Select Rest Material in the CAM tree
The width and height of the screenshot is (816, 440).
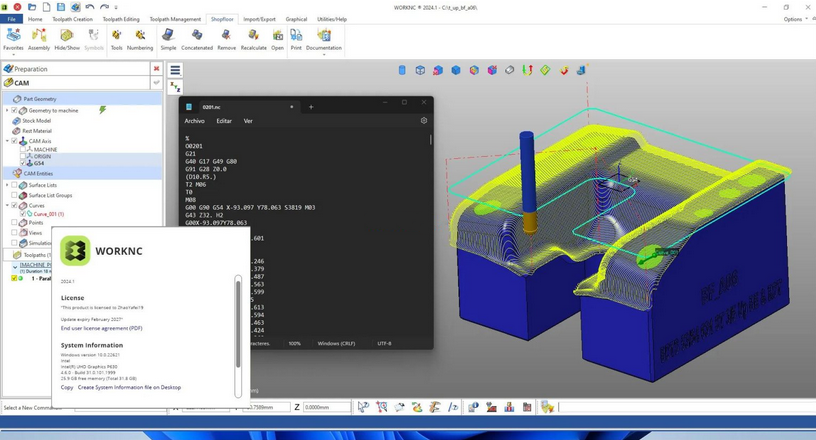(37, 131)
